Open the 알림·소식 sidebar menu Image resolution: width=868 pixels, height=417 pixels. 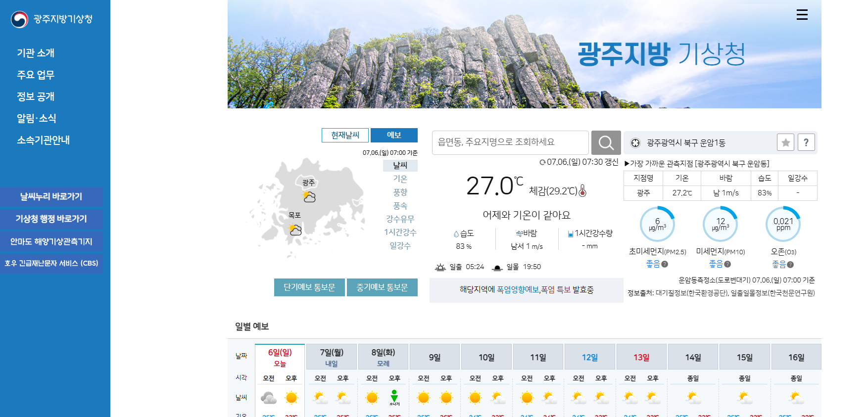pyautogui.click(x=37, y=118)
